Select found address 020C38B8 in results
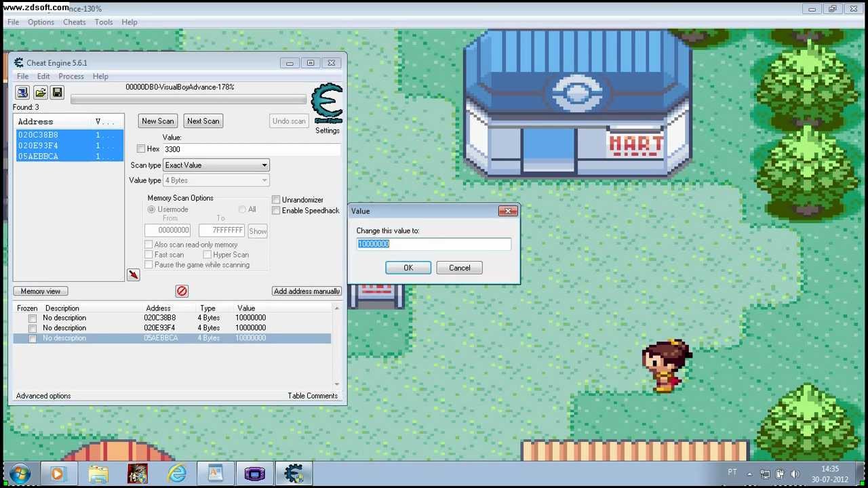868x488 pixels. pyautogui.click(x=68, y=135)
